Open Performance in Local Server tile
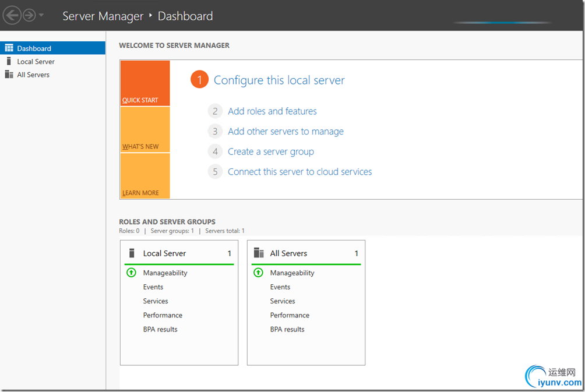The height and width of the screenshot is (392, 585). point(163,315)
